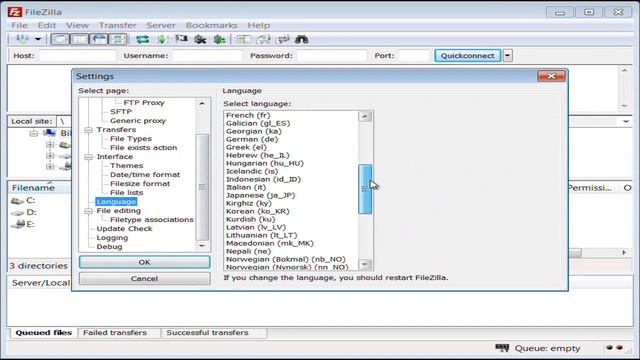640x360 pixels.
Task: Open the File menu
Action: point(19,25)
